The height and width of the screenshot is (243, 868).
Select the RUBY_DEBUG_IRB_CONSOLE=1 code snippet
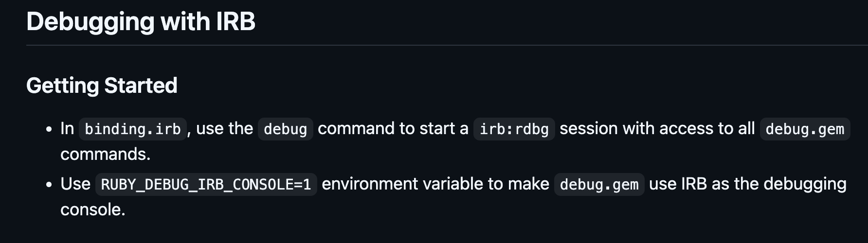[x=206, y=184]
